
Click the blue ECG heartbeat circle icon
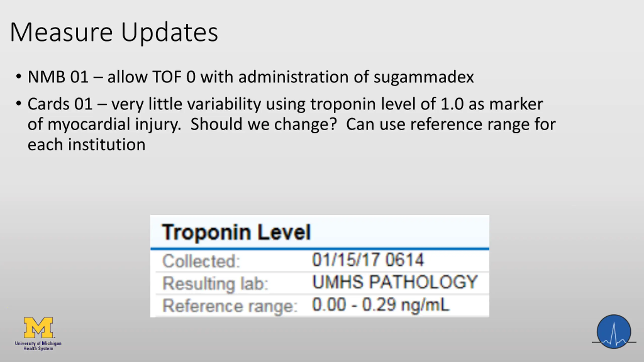tap(614, 332)
